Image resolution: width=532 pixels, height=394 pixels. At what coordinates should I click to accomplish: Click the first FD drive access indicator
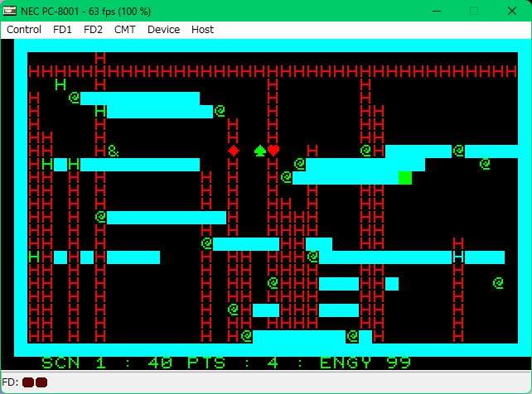pos(28,382)
